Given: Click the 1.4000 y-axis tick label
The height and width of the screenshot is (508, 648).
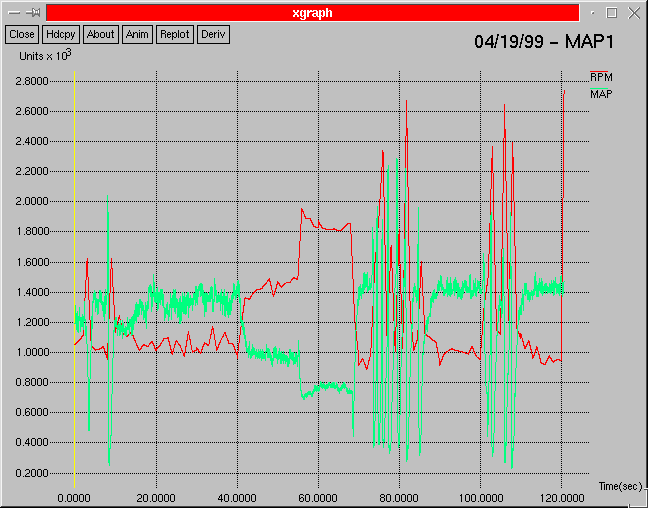Looking at the screenshot, I should pyautogui.click(x=32, y=292).
